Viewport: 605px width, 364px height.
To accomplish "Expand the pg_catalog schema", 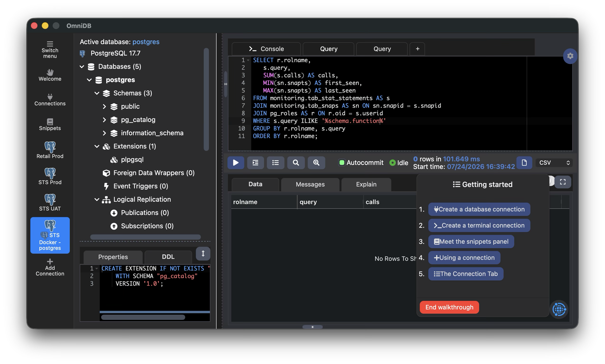I will pos(104,119).
